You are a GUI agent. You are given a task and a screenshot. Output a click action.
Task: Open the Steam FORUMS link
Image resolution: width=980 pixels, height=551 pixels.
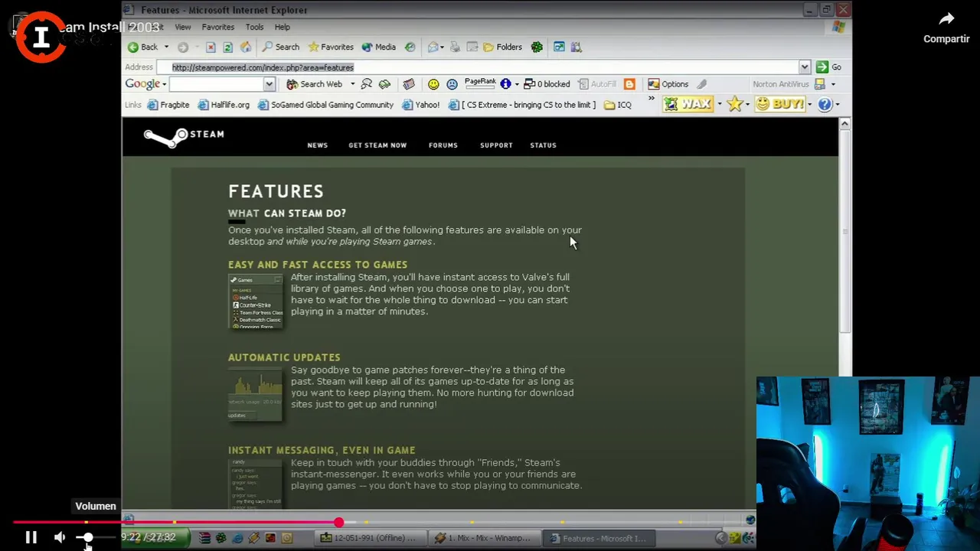(x=443, y=145)
